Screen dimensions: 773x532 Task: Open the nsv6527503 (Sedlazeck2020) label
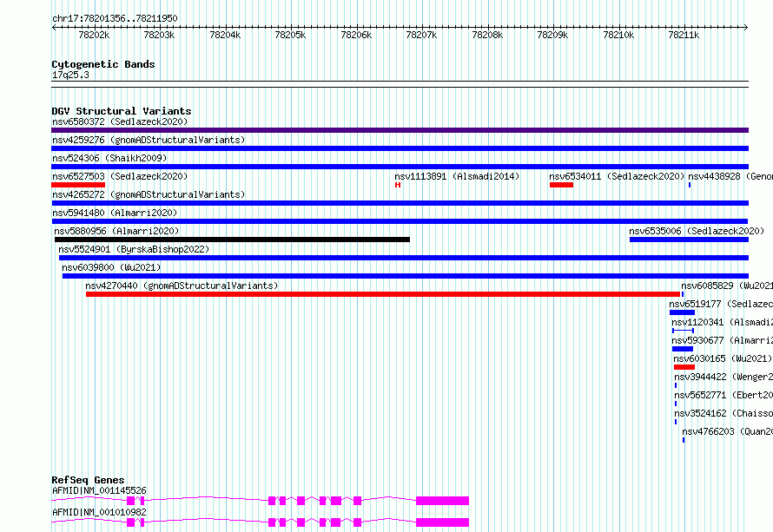point(120,176)
